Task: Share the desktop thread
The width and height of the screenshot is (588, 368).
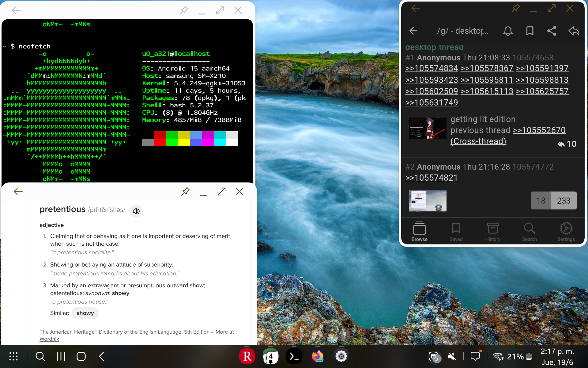Action: [552, 31]
